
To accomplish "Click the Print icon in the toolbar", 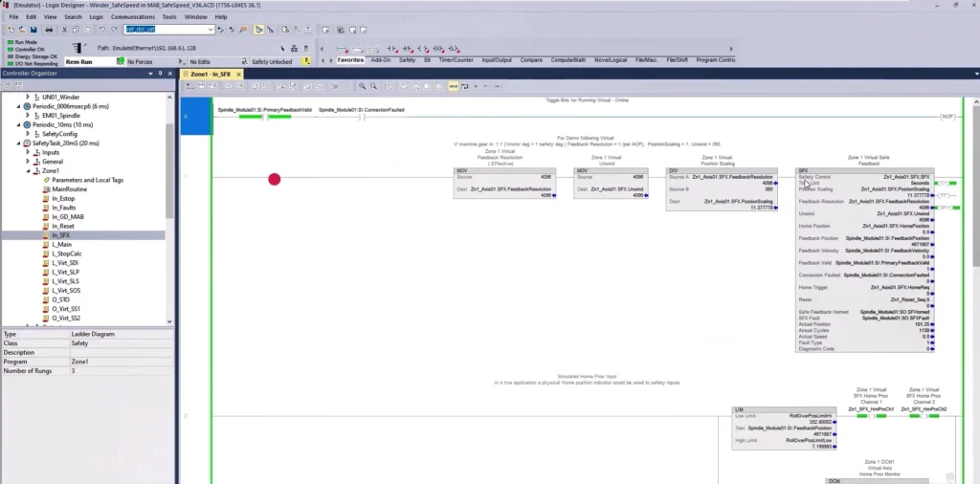I will [x=49, y=30].
